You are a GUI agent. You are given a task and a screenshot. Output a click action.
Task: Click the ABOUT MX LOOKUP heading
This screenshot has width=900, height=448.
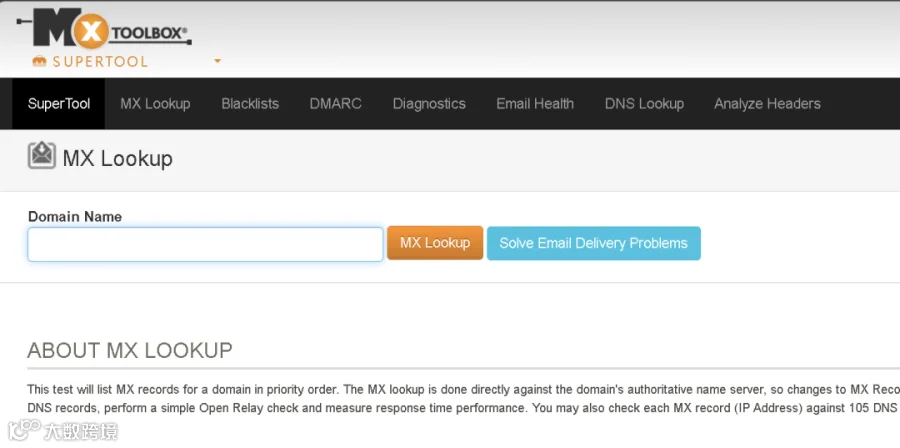click(x=130, y=350)
